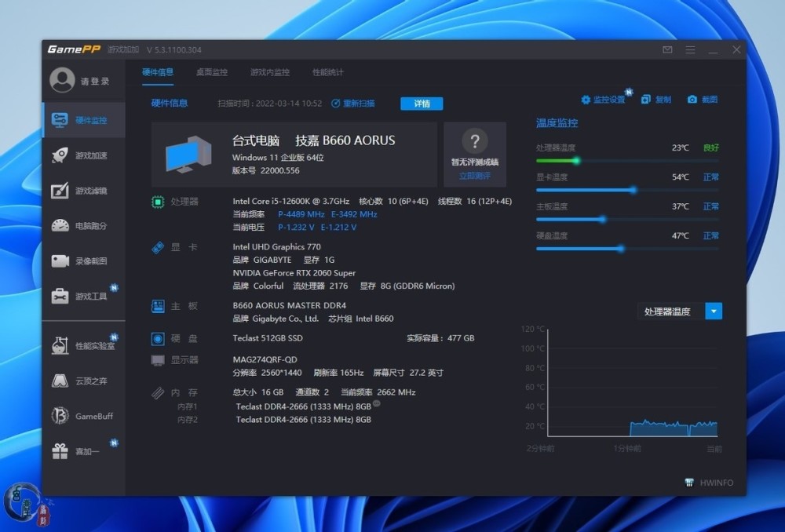Viewport: 785px width, 532px height.
Task: Click the E-3492 MHz frequency value
Action: 354,214
